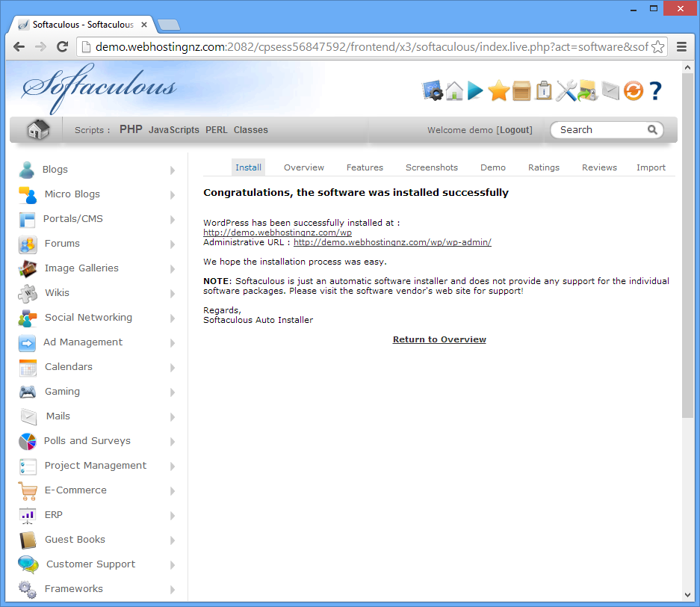Open the WordPress Administrative URL link

tap(392, 242)
